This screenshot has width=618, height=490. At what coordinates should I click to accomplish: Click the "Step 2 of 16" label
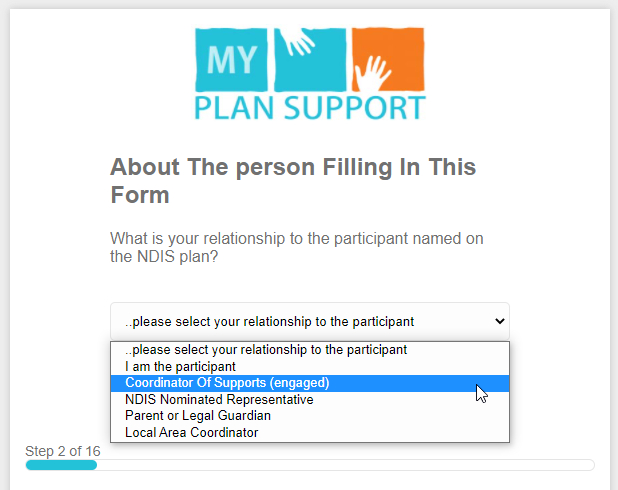click(63, 451)
